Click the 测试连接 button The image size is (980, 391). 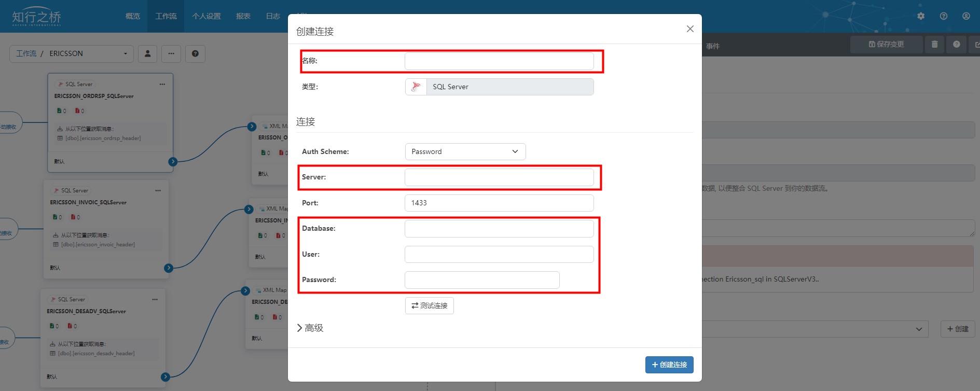coord(429,305)
